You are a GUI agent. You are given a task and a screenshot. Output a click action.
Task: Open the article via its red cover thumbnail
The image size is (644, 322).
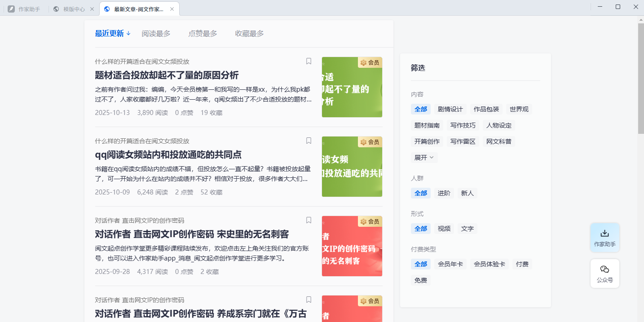[x=352, y=246]
